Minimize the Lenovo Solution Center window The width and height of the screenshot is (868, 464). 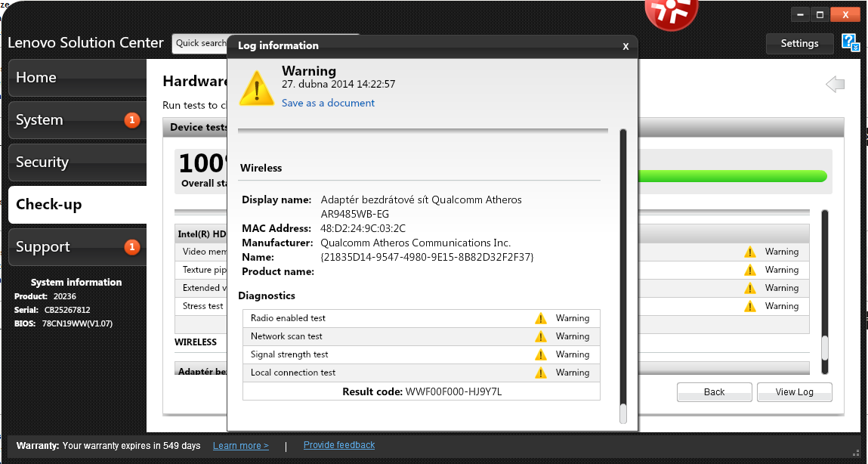801,15
